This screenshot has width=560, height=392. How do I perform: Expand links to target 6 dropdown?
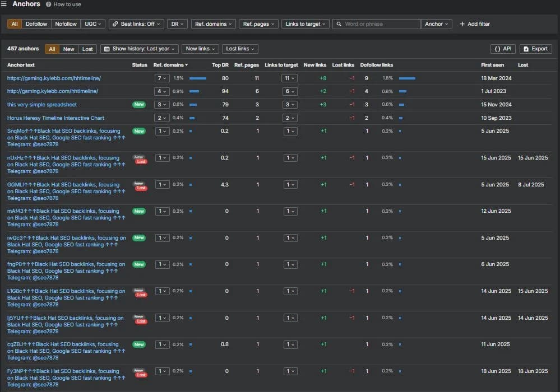(x=289, y=91)
